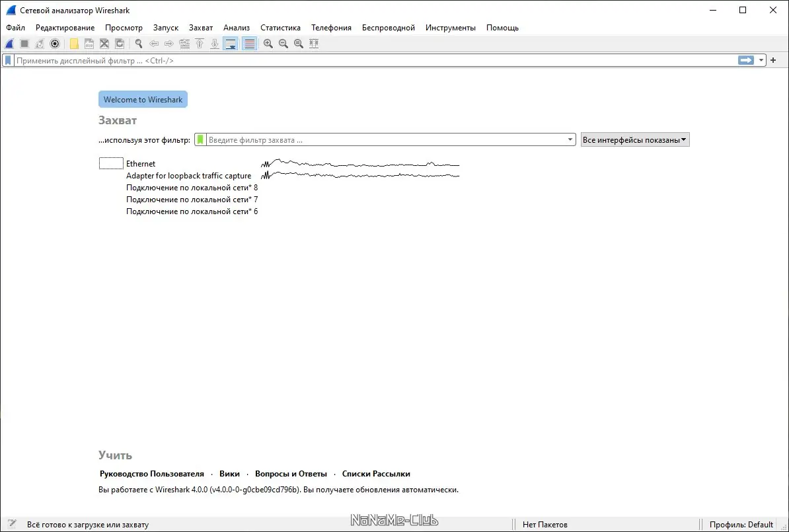This screenshot has height=532, width=789.
Task: Start capturing packets with the shark fin icon
Action: [9, 44]
